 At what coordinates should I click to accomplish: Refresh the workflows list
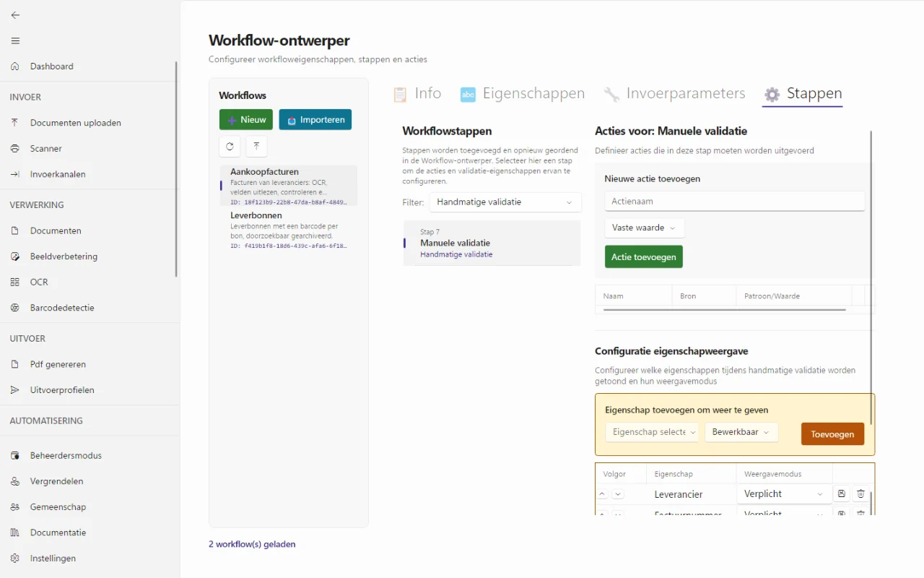[x=230, y=146]
